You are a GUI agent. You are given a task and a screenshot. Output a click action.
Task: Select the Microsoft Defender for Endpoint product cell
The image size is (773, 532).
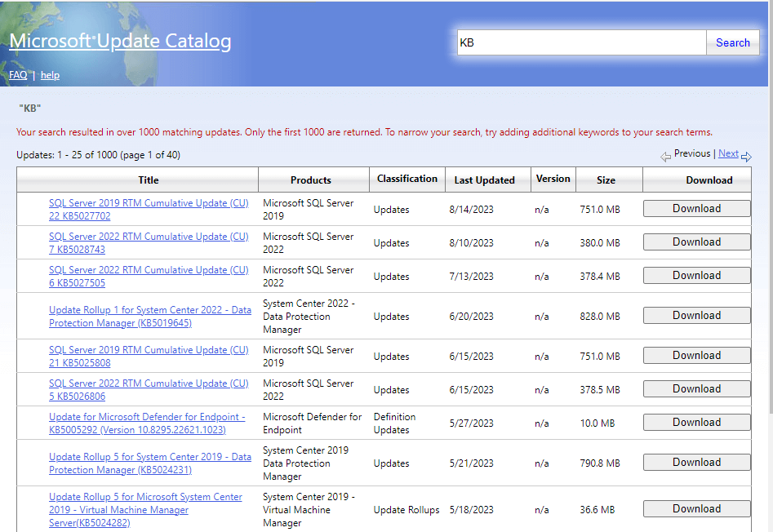point(312,423)
